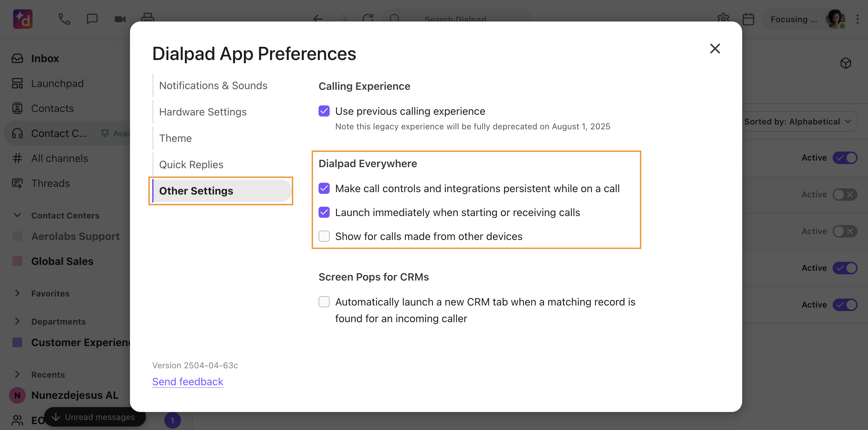The height and width of the screenshot is (430, 868).
Task: Uncheck Use previous calling experience
Action: coord(324,111)
